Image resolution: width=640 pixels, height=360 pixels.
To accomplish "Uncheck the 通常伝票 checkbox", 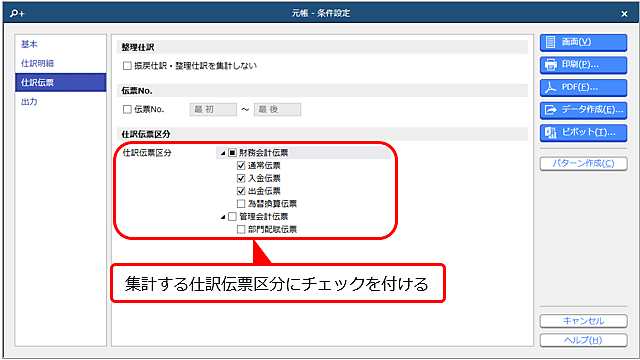I will coord(241,166).
